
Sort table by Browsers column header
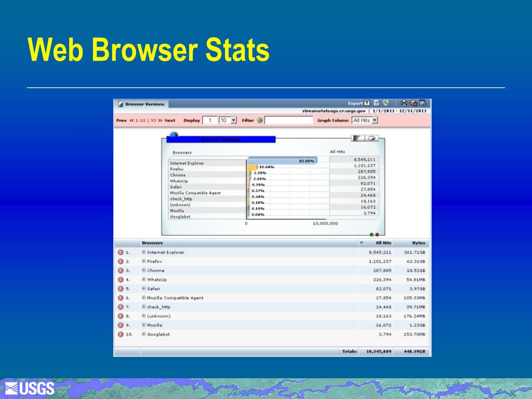(152, 243)
